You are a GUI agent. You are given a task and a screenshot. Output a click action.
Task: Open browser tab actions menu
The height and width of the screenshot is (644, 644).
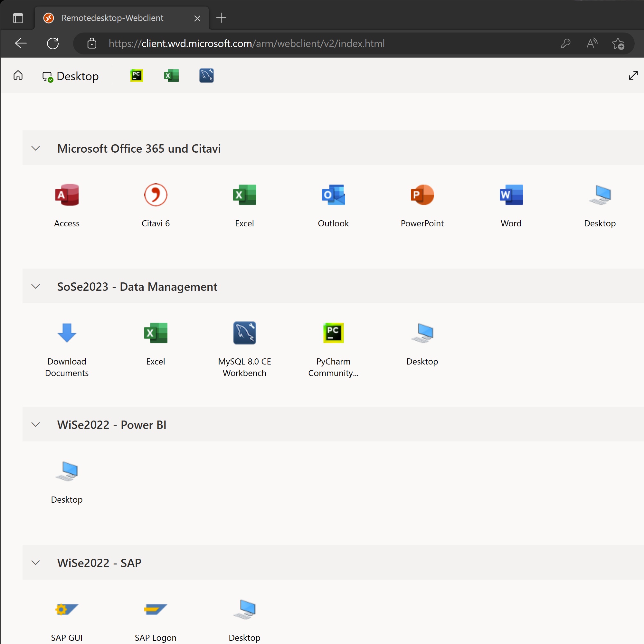pos(18,18)
